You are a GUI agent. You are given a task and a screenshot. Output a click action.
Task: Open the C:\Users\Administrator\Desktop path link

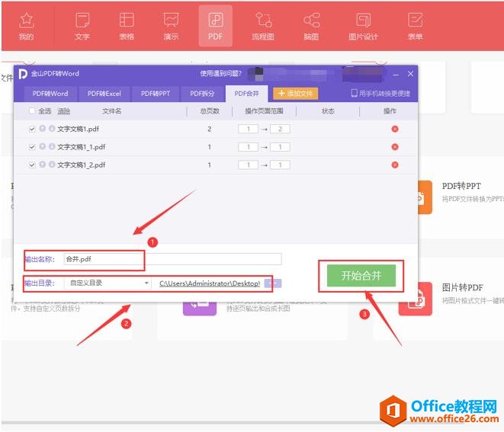click(x=210, y=283)
